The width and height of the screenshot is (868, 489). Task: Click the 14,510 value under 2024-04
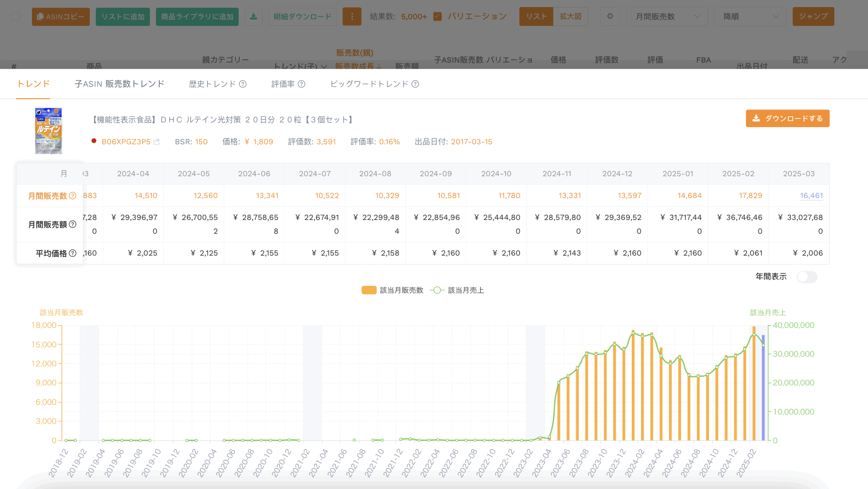[x=146, y=196]
